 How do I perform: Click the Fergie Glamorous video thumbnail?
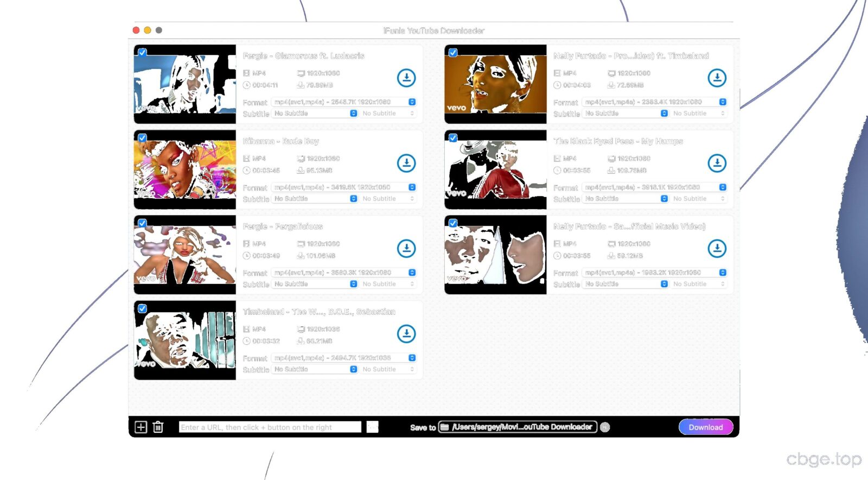pyautogui.click(x=185, y=84)
